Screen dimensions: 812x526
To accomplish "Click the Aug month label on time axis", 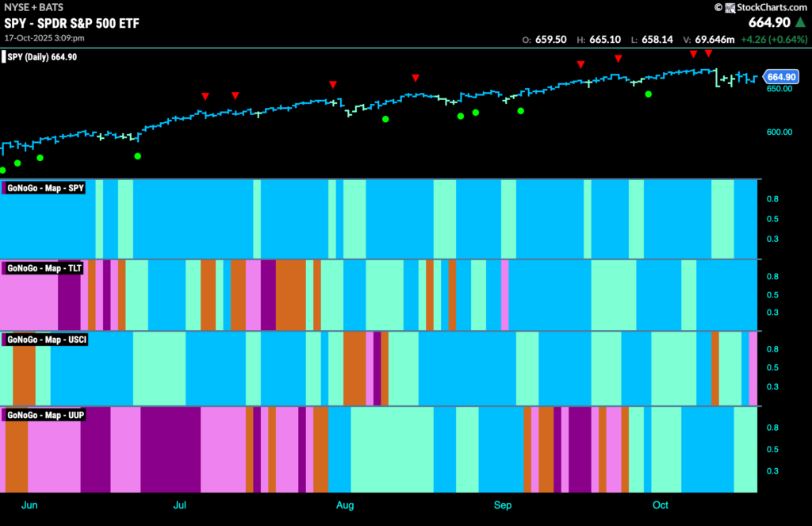I will coord(345,505).
